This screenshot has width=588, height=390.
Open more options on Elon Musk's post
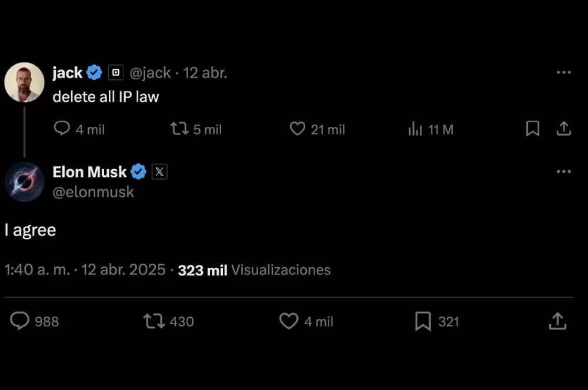click(563, 172)
